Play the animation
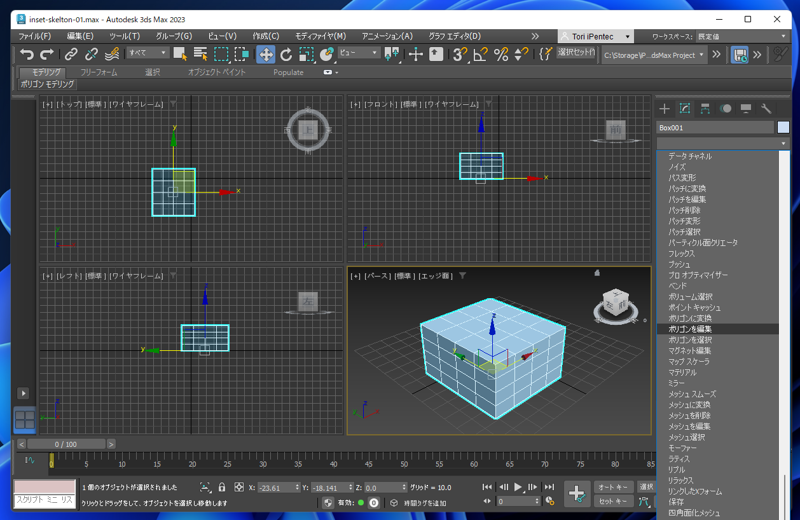The height and width of the screenshot is (520, 800). tap(518, 487)
